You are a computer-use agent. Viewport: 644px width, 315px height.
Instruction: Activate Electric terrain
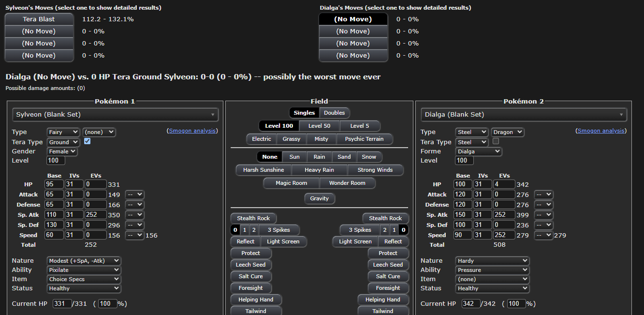point(262,139)
